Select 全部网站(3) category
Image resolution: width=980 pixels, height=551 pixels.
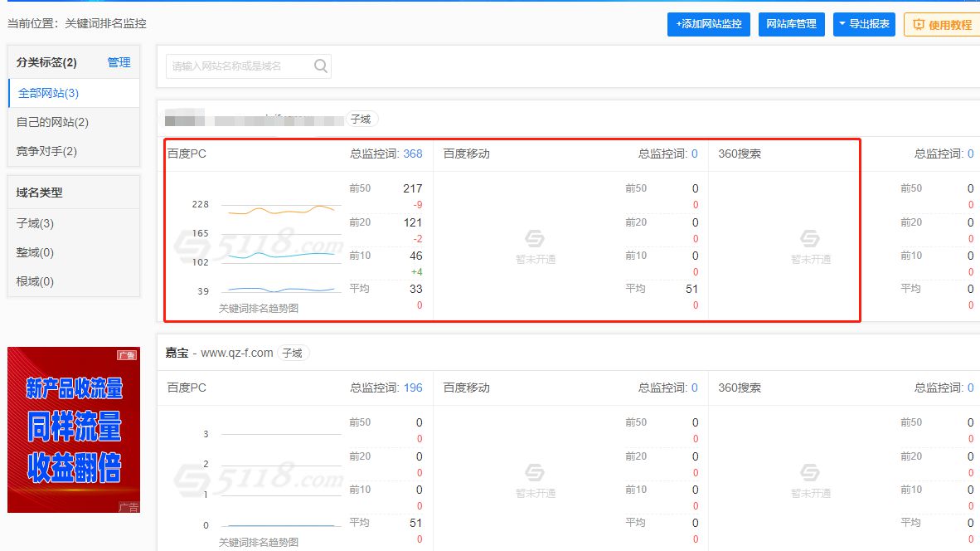tap(74, 93)
